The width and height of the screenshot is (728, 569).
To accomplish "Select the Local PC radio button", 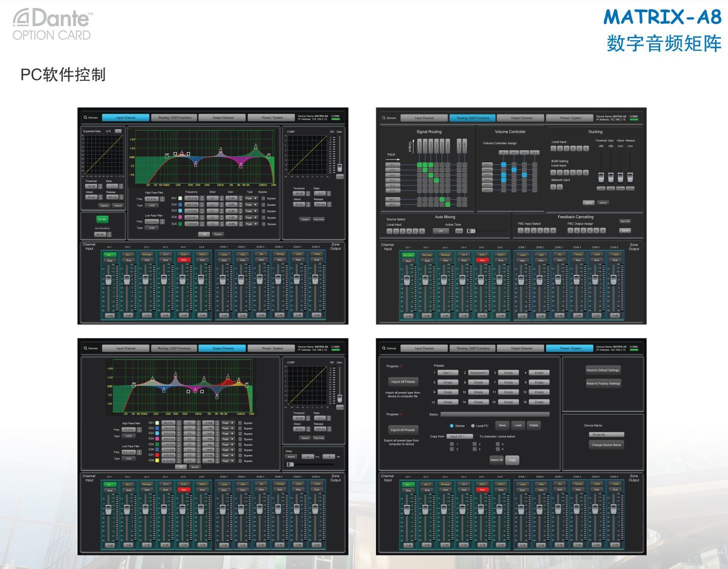I will point(473,426).
